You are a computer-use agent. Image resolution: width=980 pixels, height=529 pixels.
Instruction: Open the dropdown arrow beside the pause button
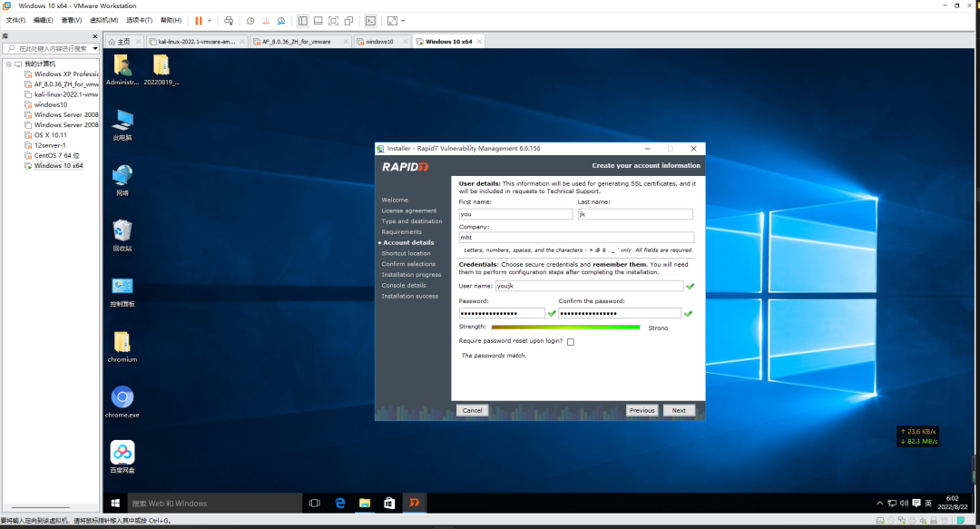pos(210,21)
